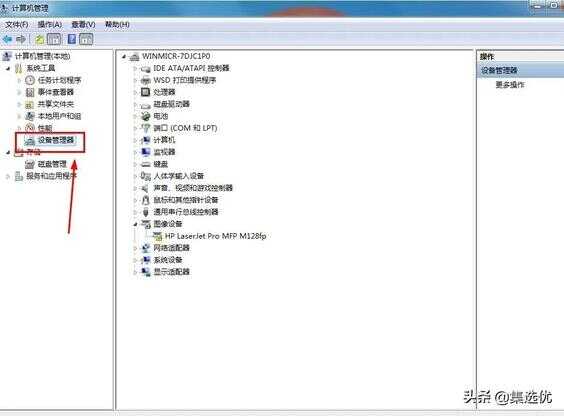This screenshot has height=416, width=564.
Task: Click the 磁盘管理 disk icon
Action: [30, 164]
